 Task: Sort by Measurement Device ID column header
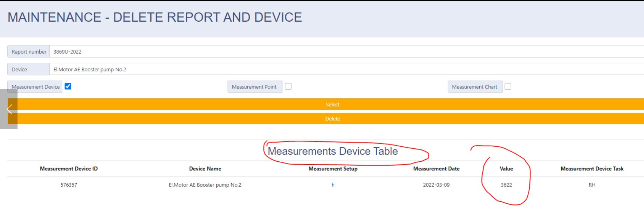[69, 169]
